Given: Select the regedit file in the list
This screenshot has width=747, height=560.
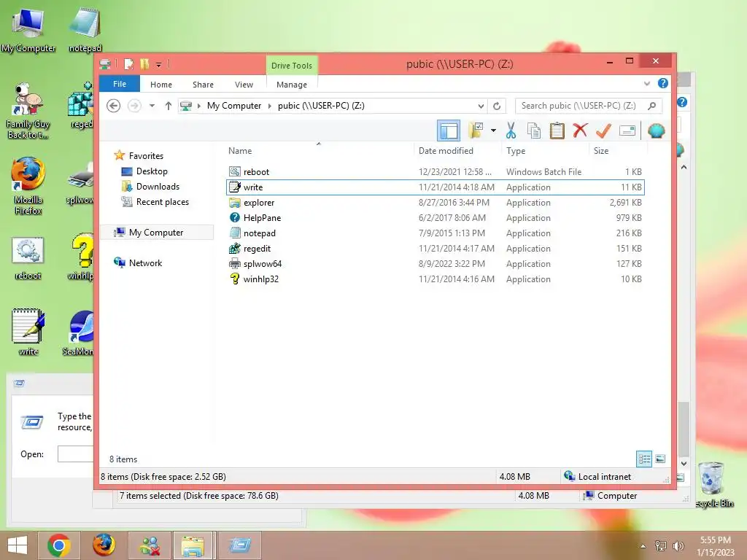Looking at the screenshot, I should coord(435,248).
